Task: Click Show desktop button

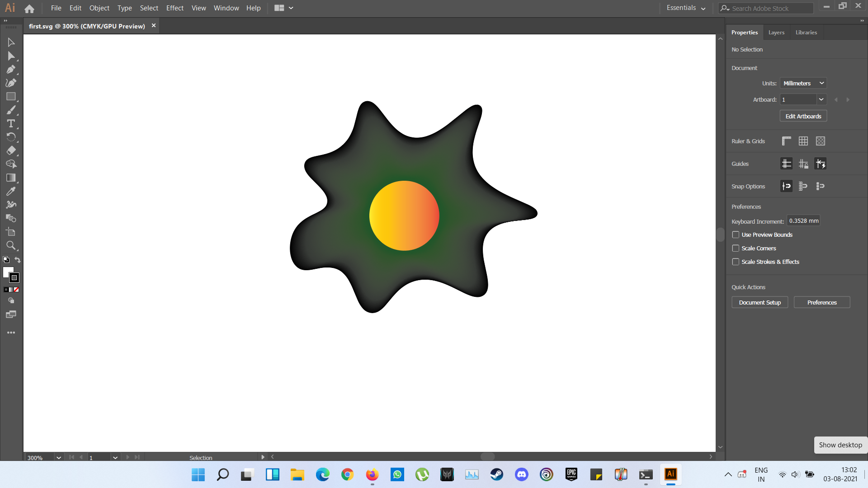Action: 840,445
